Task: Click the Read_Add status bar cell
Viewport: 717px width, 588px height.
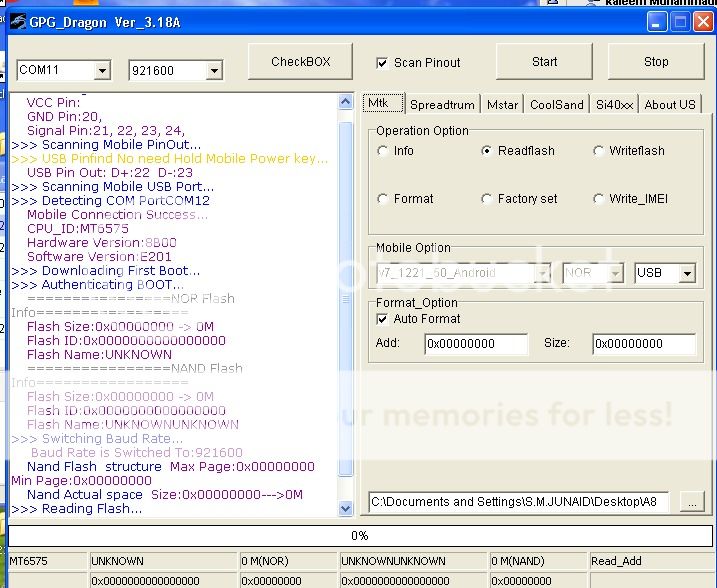Action: pos(651,561)
